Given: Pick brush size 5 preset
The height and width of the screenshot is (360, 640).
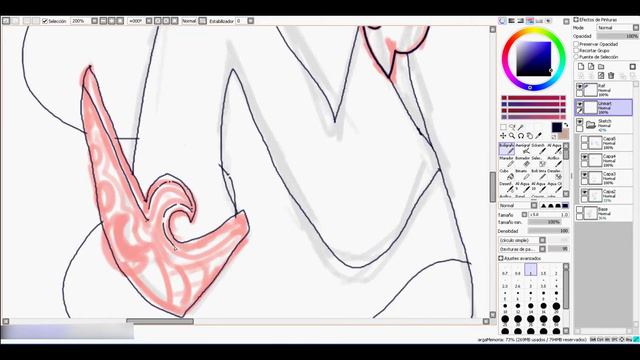Looking at the screenshot, I should (x=505, y=296).
